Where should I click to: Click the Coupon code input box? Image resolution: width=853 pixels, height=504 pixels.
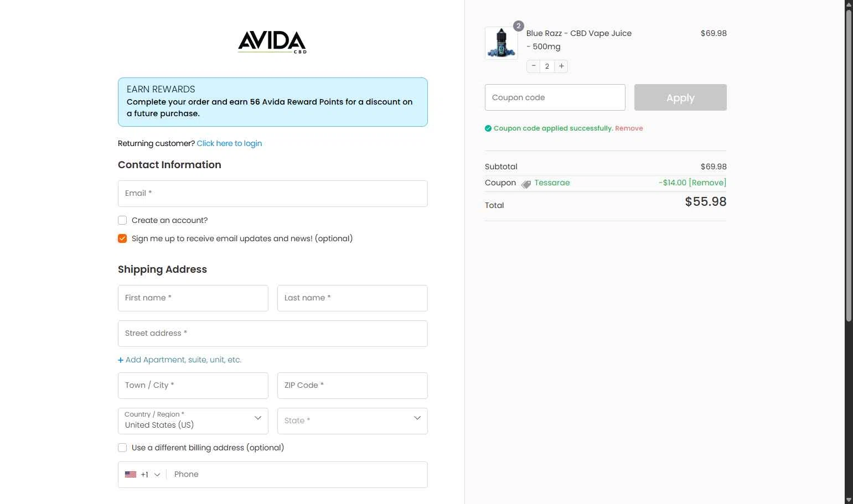pos(555,97)
